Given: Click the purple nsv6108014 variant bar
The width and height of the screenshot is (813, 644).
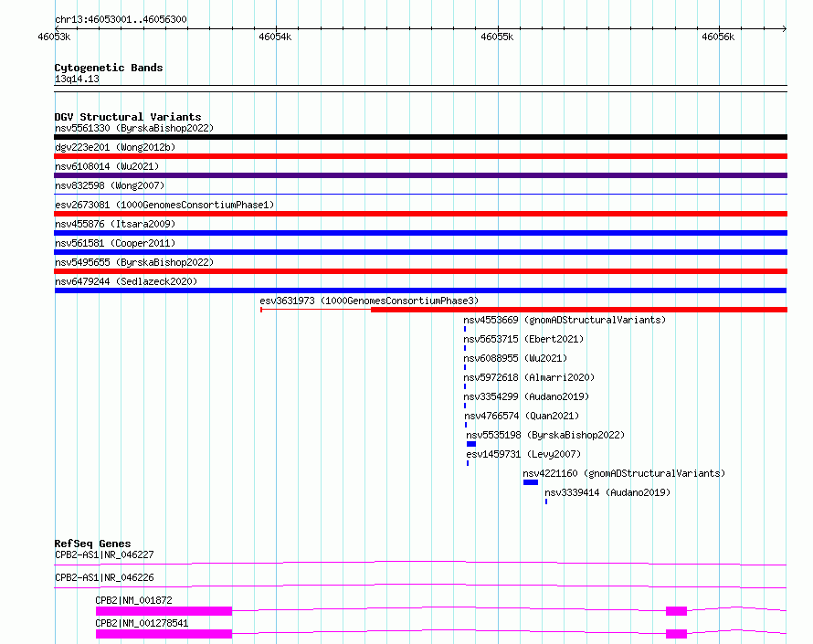Looking at the screenshot, I should click(420, 175).
